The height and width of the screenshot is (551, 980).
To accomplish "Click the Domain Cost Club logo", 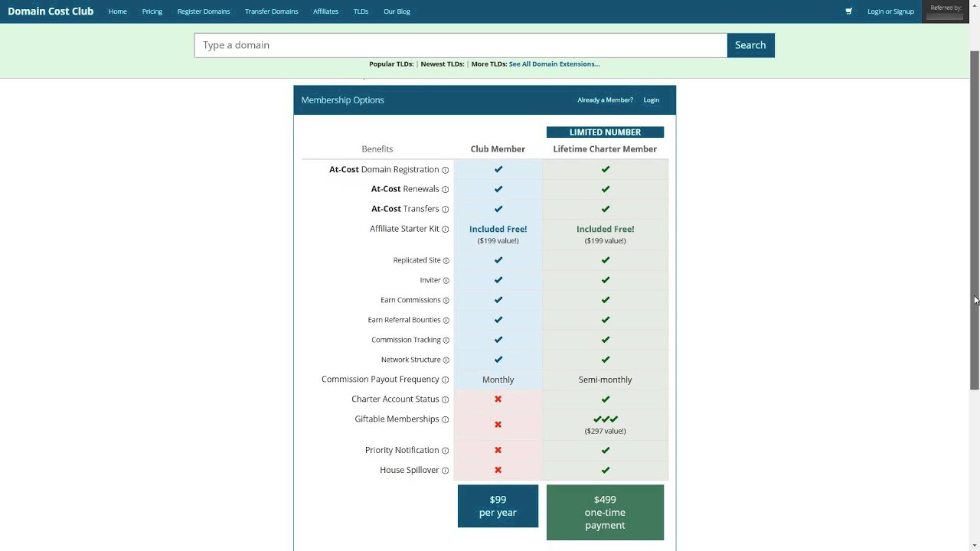I will [x=51, y=11].
